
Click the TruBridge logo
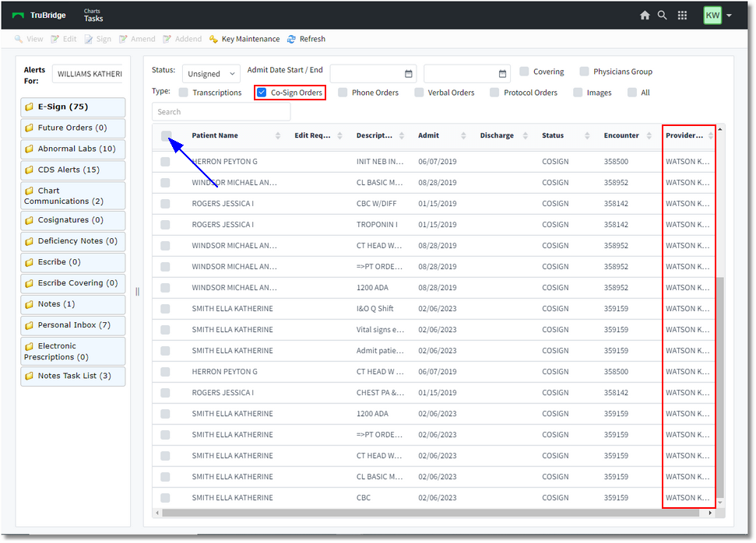point(39,16)
